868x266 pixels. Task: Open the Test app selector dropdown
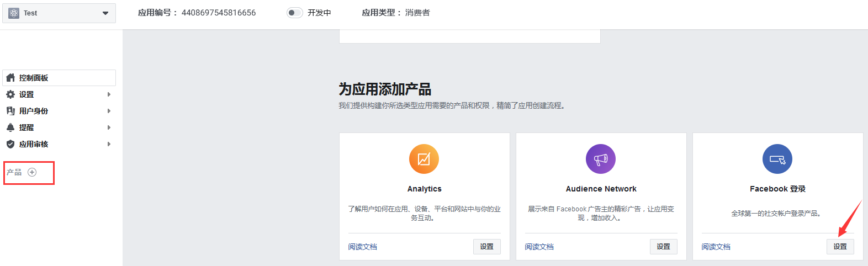[105, 13]
